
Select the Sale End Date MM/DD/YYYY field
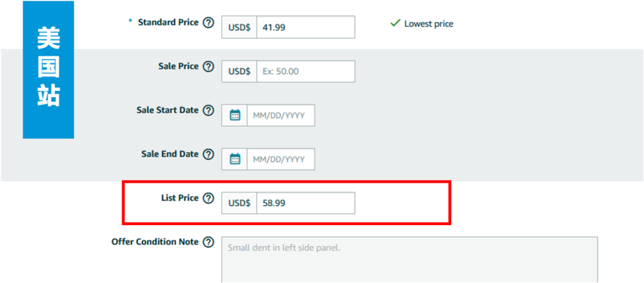coord(281,159)
